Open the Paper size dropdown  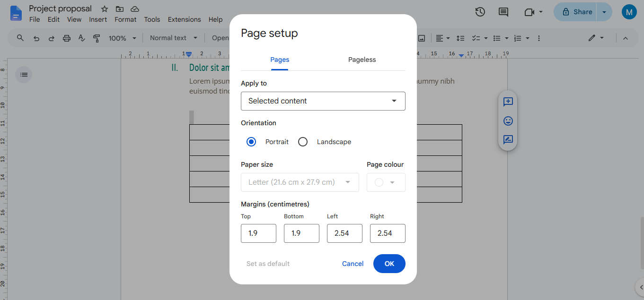300,182
